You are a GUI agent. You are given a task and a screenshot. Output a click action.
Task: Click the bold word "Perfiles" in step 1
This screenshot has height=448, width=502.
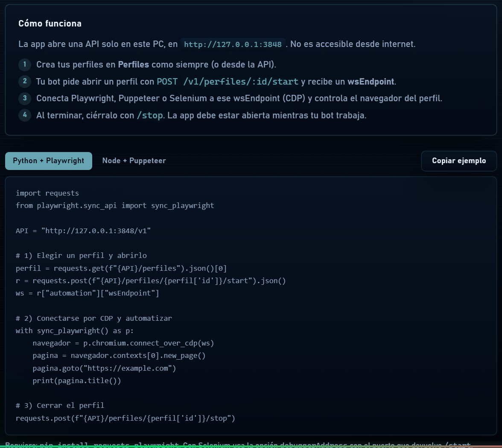134,64
